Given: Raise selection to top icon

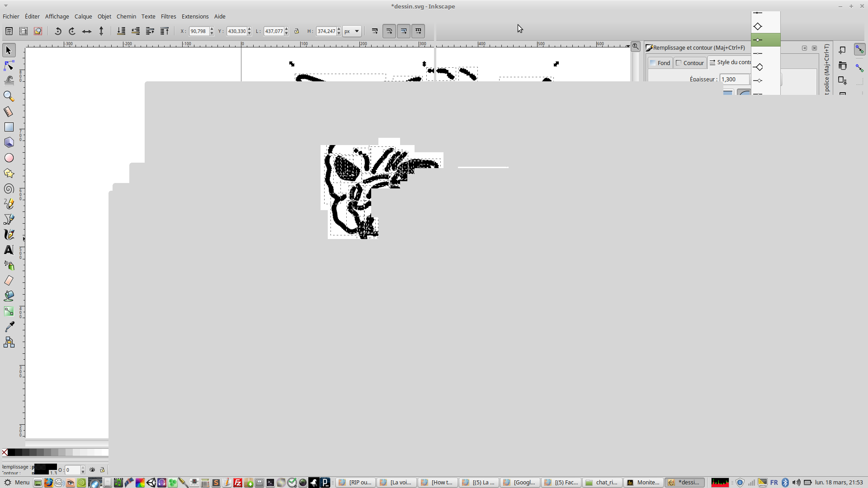Looking at the screenshot, I should point(165,31).
